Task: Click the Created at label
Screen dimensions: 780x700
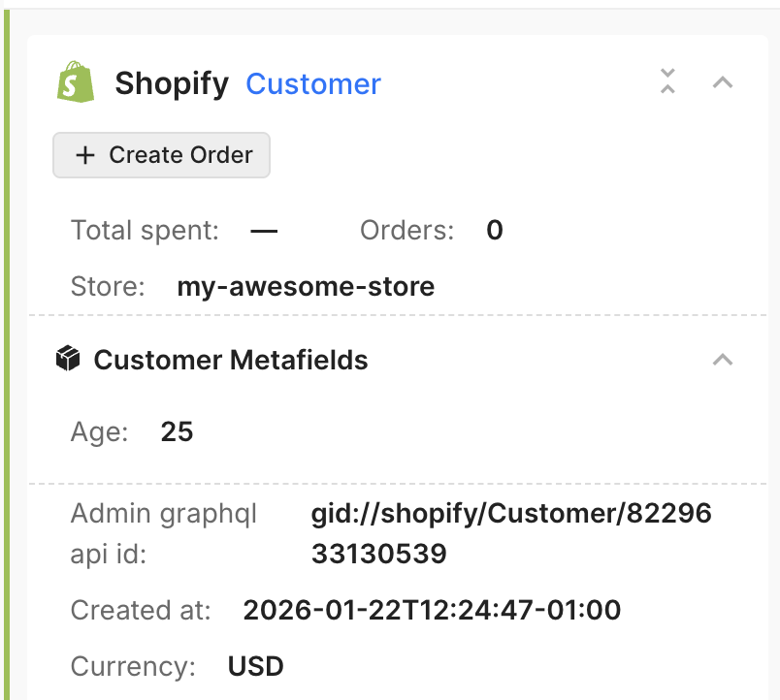Action: pyautogui.click(x=141, y=610)
